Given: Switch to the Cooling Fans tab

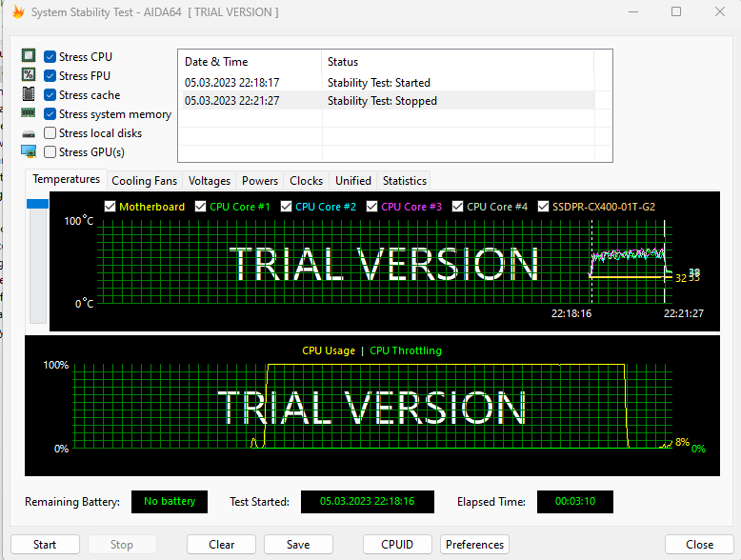Looking at the screenshot, I should pyautogui.click(x=144, y=181).
